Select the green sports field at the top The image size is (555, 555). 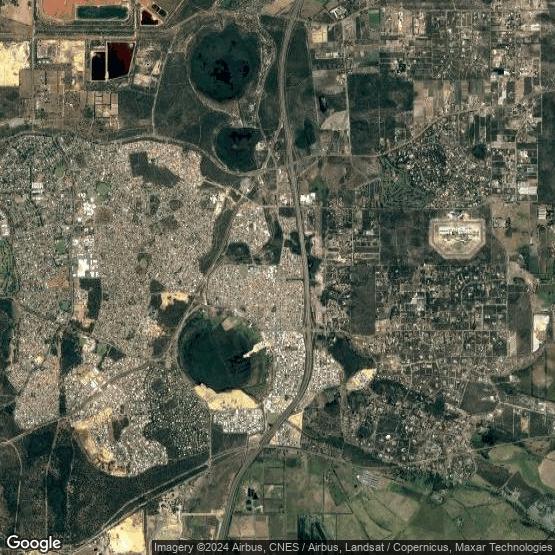point(374,18)
